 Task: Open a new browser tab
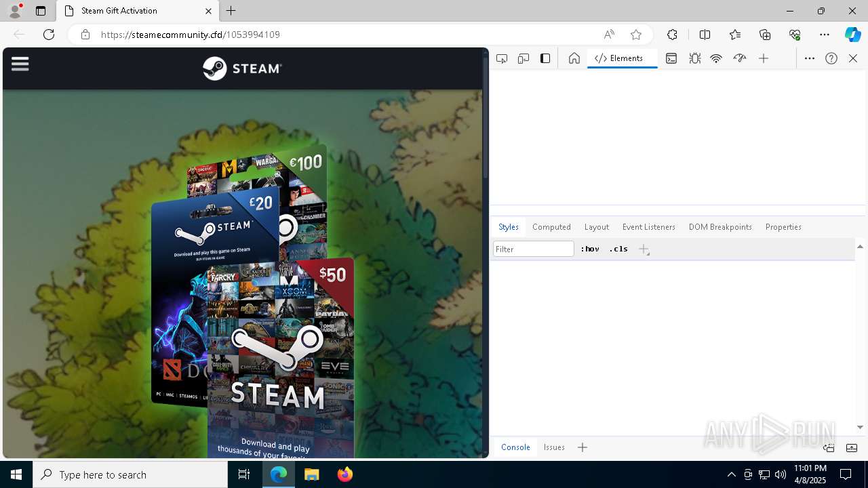(x=231, y=11)
